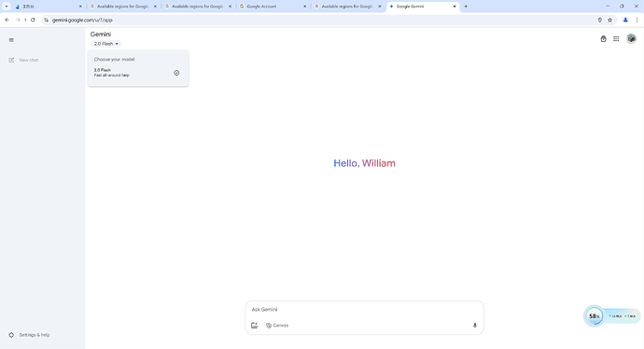Image resolution: width=644 pixels, height=349 pixels.
Task: Switch to the Google Account tab
Action: click(273, 7)
